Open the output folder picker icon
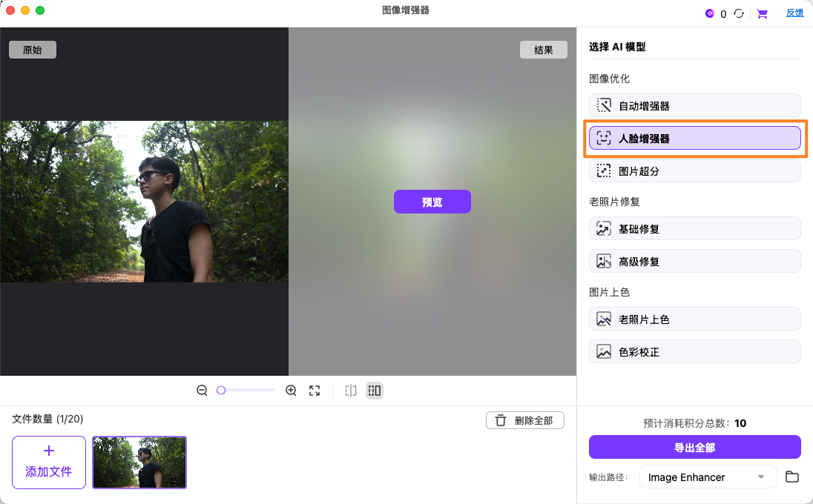Screen dimensions: 813x504 coord(791,477)
